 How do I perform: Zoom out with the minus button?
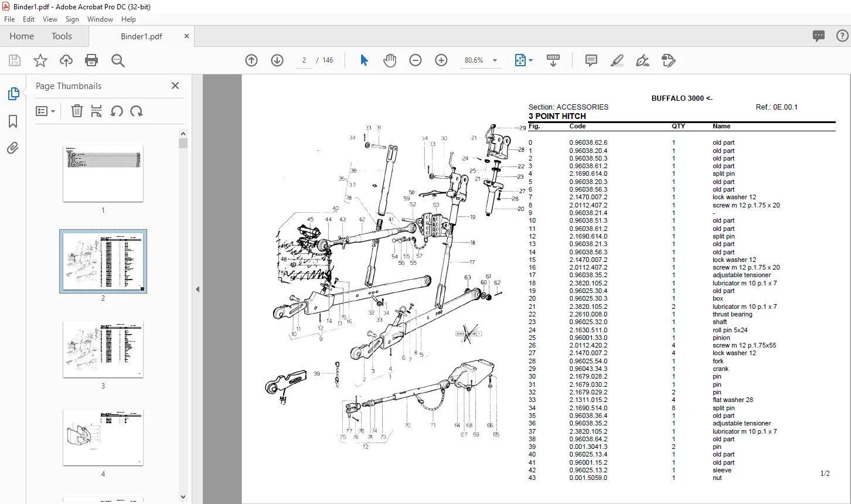(x=416, y=60)
